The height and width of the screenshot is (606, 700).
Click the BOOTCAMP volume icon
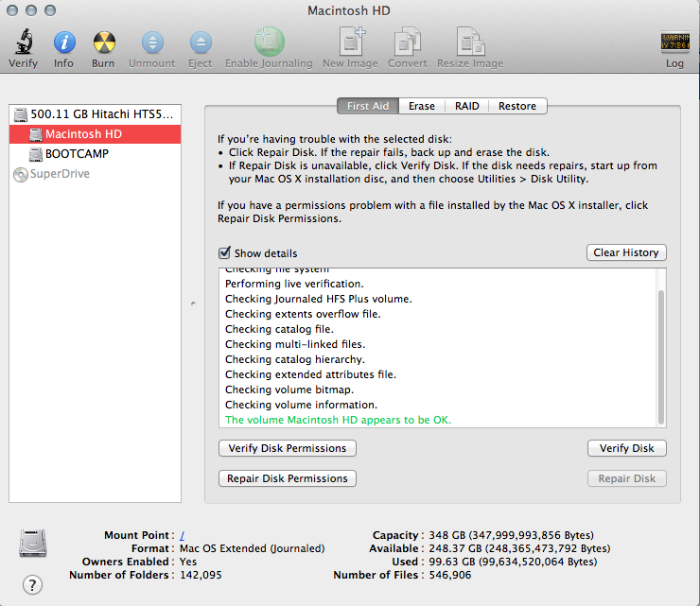pos(36,154)
